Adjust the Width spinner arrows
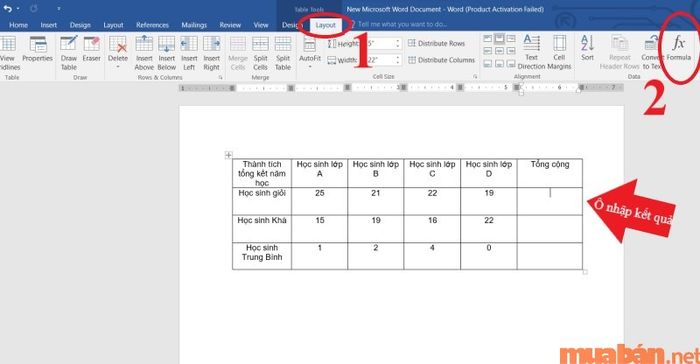The width and height of the screenshot is (700, 364). click(x=397, y=60)
